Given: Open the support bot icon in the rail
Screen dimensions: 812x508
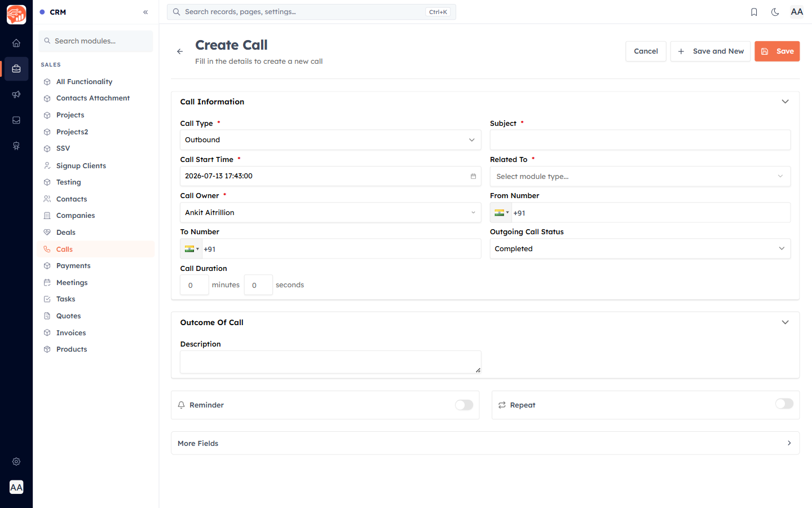Looking at the screenshot, I should coord(16,146).
